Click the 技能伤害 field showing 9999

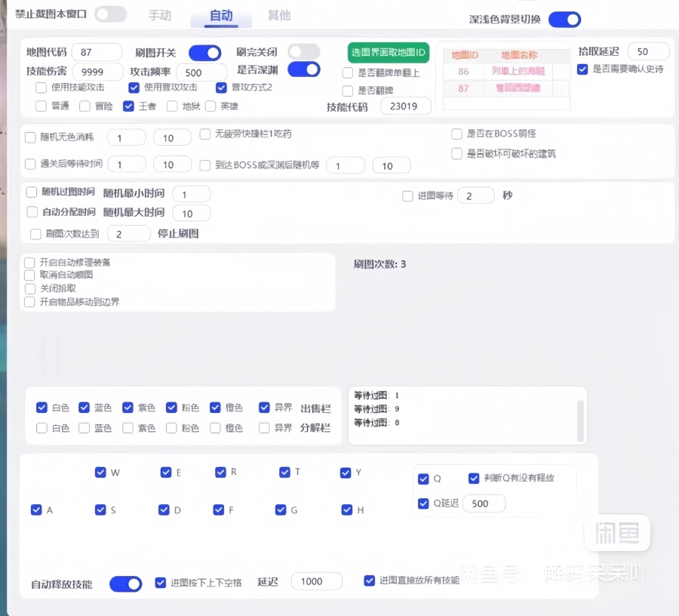pos(98,72)
